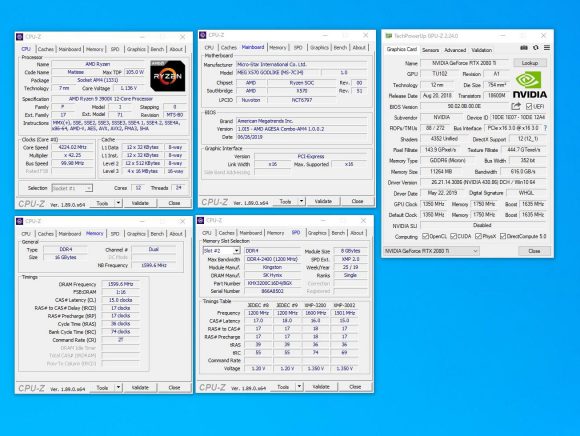Click the Ryzen logo in the CPU-Z CPU tab window
Image resolution: width=580 pixels, height=436 pixels.
pyautogui.click(x=168, y=76)
